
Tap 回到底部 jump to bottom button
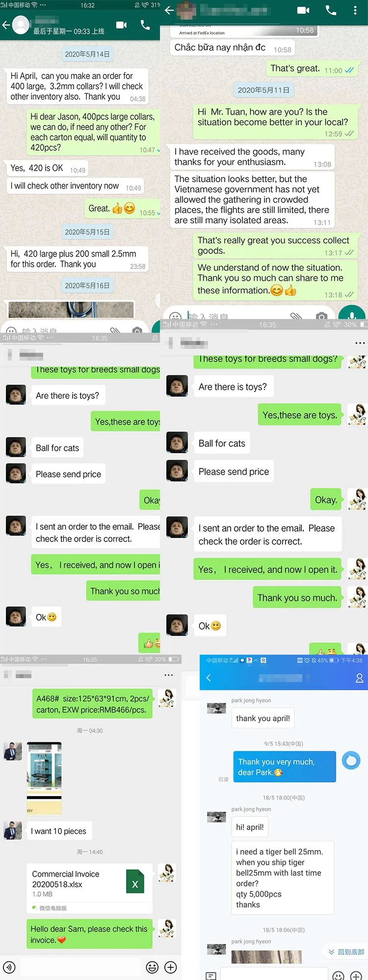point(346,952)
